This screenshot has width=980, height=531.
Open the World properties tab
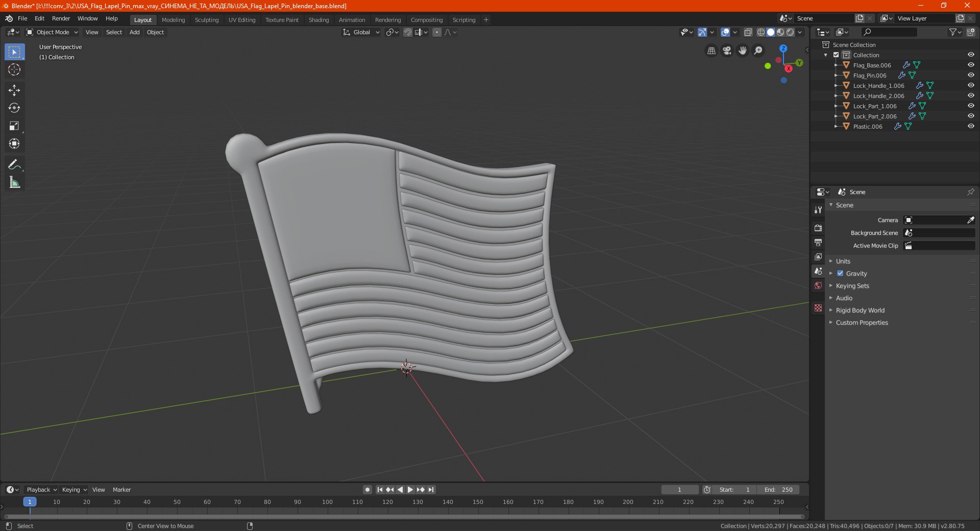818,285
